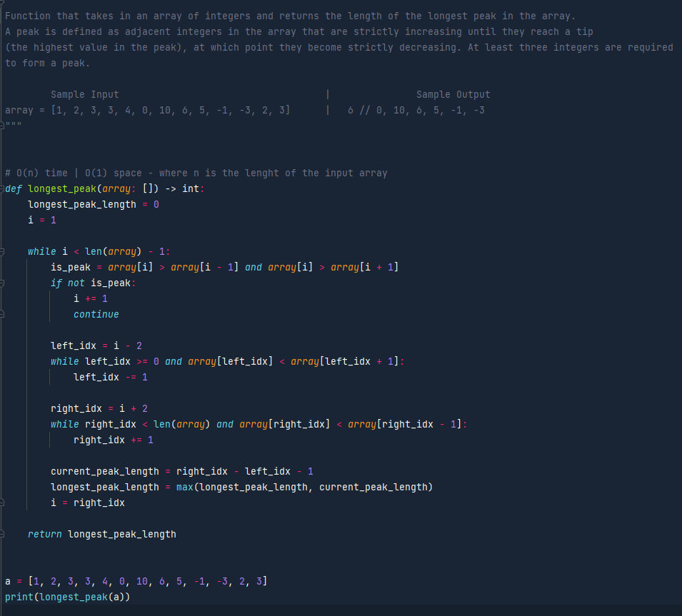Click 'while left_idx >= 0' loop condition

[x=228, y=361]
